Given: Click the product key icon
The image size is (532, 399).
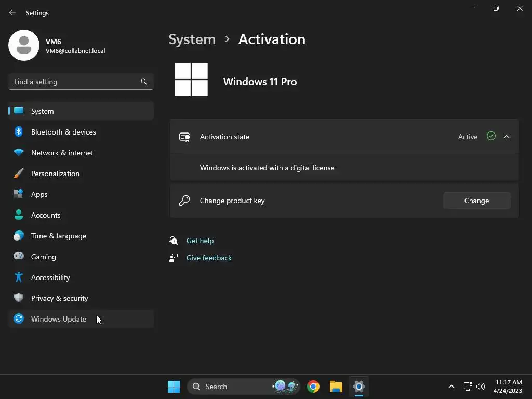Looking at the screenshot, I should (x=184, y=201).
